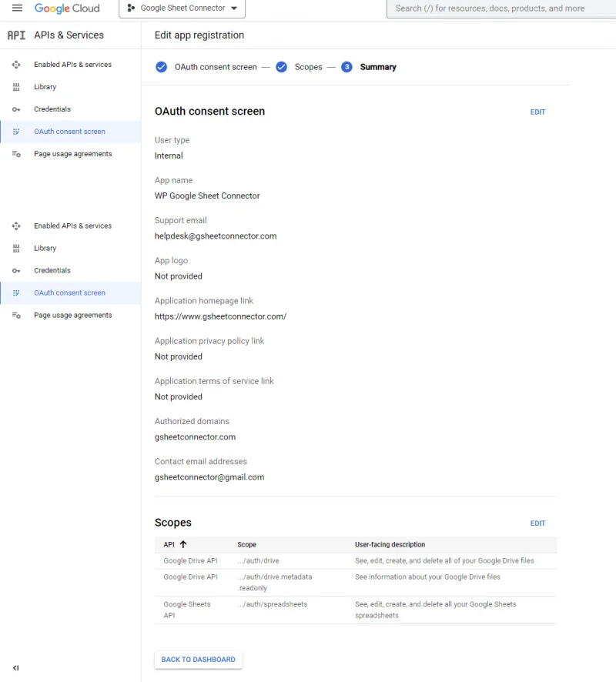Click the .../auth/drive.metadata.readonly scope cell
The height and width of the screenshot is (682, 616).
[x=275, y=583]
